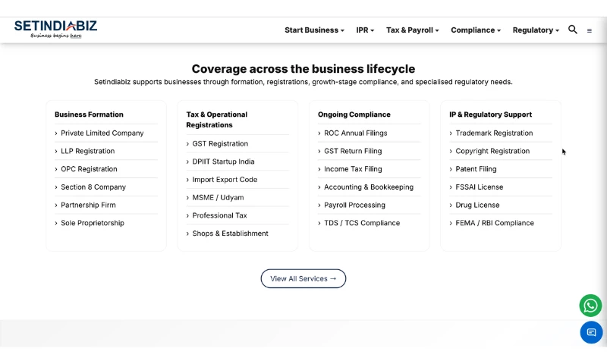Open Income Tax Filing link
Image resolution: width=607 pixels, height=364 pixels.
coord(353,169)
